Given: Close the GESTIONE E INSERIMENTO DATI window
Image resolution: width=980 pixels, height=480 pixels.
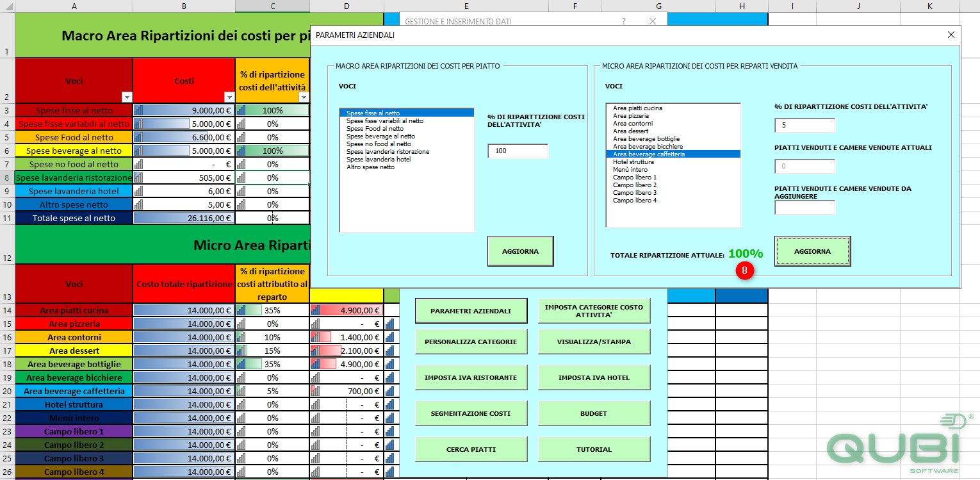Looking at the screenshot, I should click(x=653, y=21).
